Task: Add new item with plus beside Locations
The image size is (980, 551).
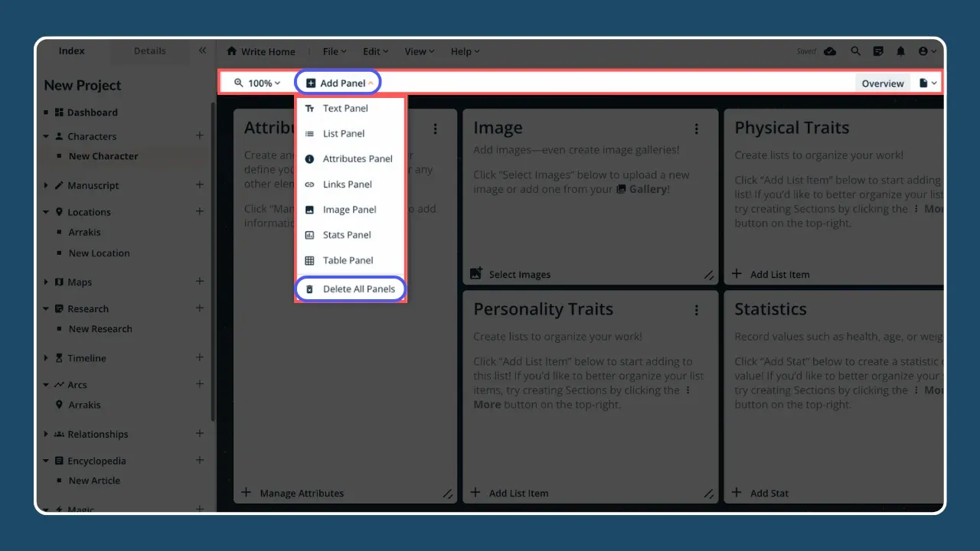Action: pos(200,211)
